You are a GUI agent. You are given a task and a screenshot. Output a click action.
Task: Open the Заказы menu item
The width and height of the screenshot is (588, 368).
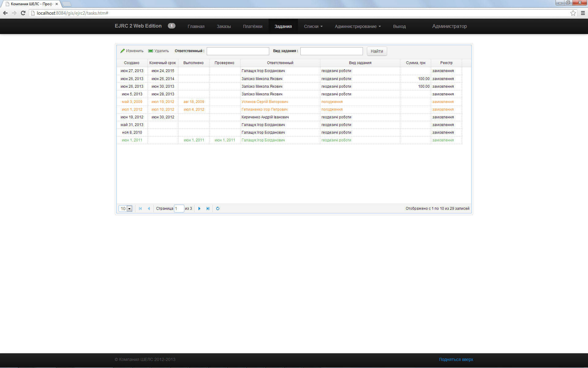224,26
